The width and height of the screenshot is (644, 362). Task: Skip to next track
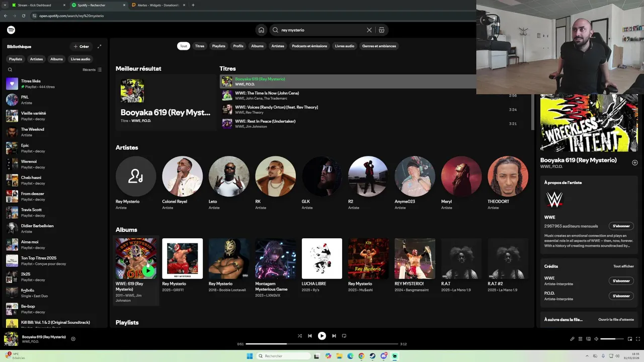[x=334, y=336]
